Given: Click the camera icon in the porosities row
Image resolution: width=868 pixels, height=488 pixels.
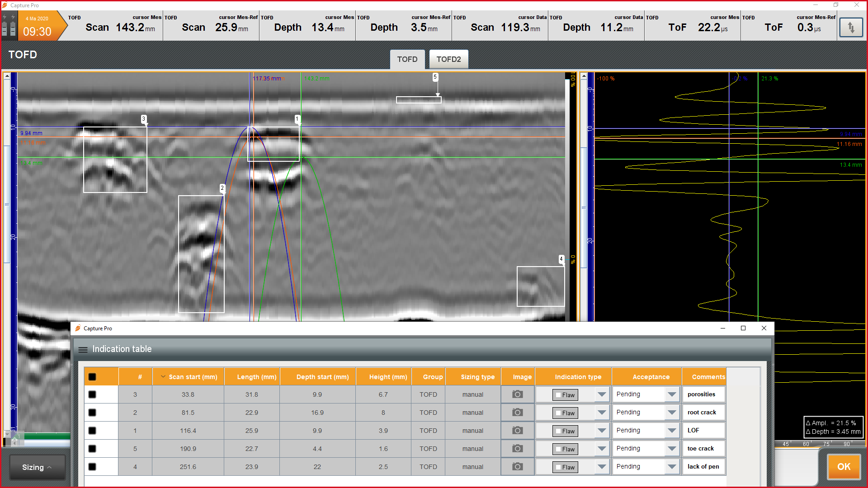Looking at the screenshot, I should (517, 394).
